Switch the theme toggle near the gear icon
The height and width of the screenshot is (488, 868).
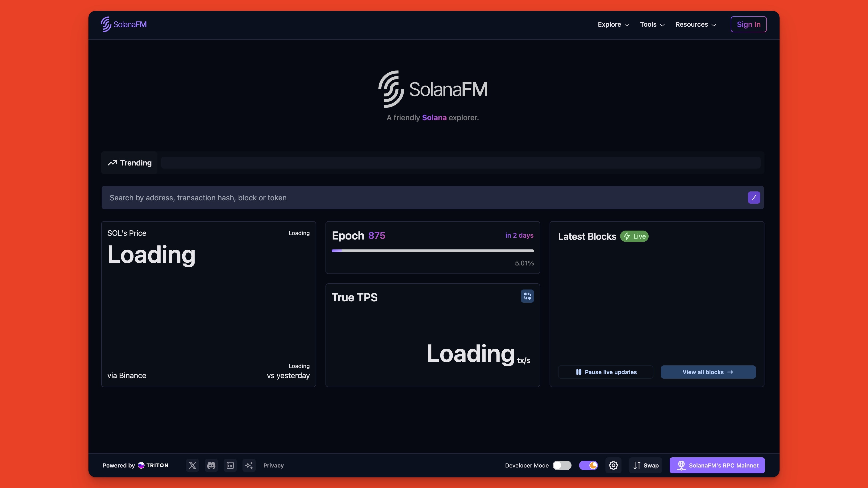588,465
